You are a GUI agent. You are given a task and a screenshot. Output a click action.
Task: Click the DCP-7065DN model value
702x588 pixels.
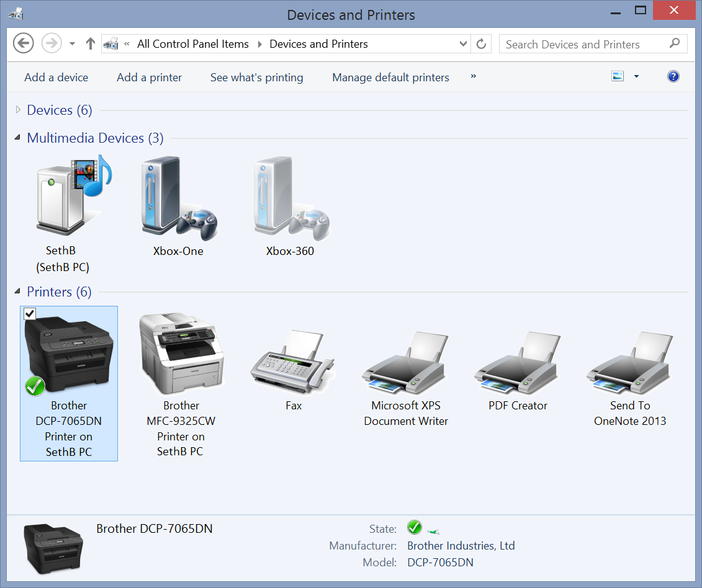click(440, 563)
